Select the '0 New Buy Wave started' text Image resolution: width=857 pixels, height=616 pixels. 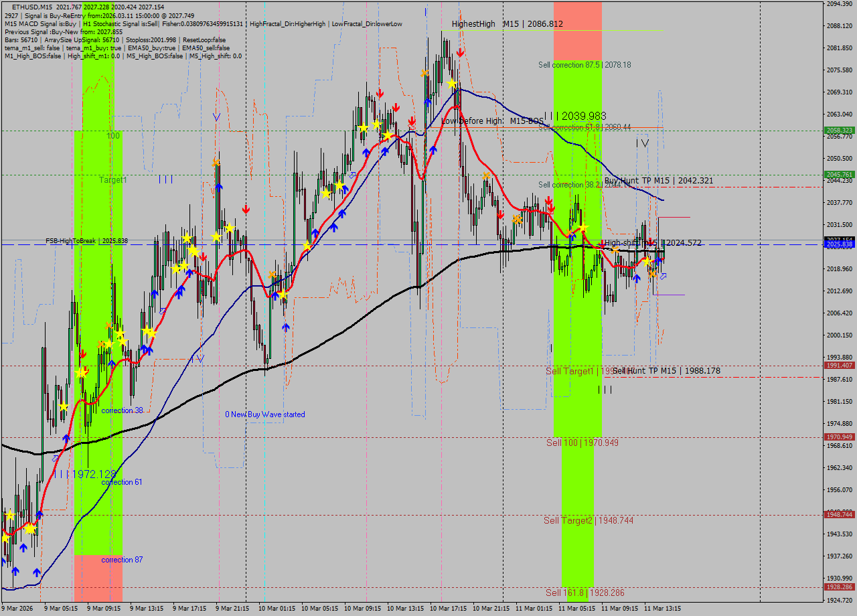pos(264,414)
